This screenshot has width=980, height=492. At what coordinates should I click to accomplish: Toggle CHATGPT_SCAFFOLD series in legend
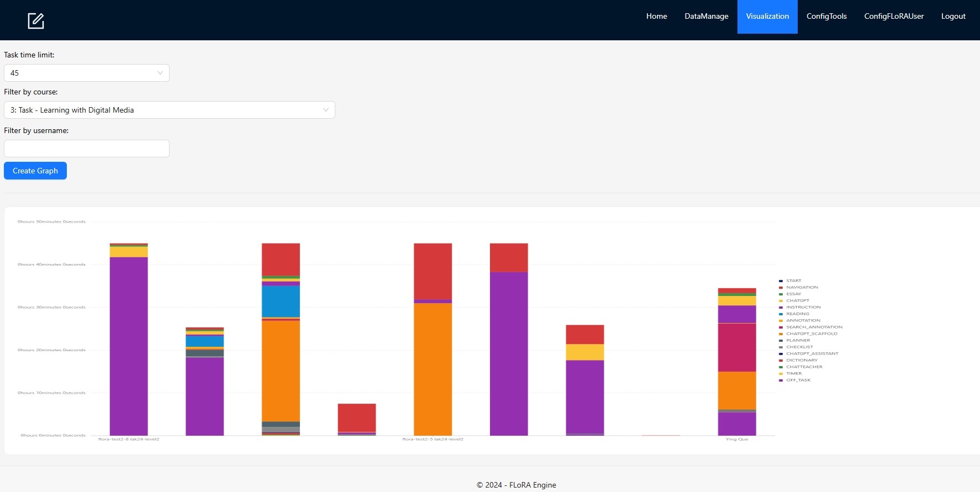(812, 334)
